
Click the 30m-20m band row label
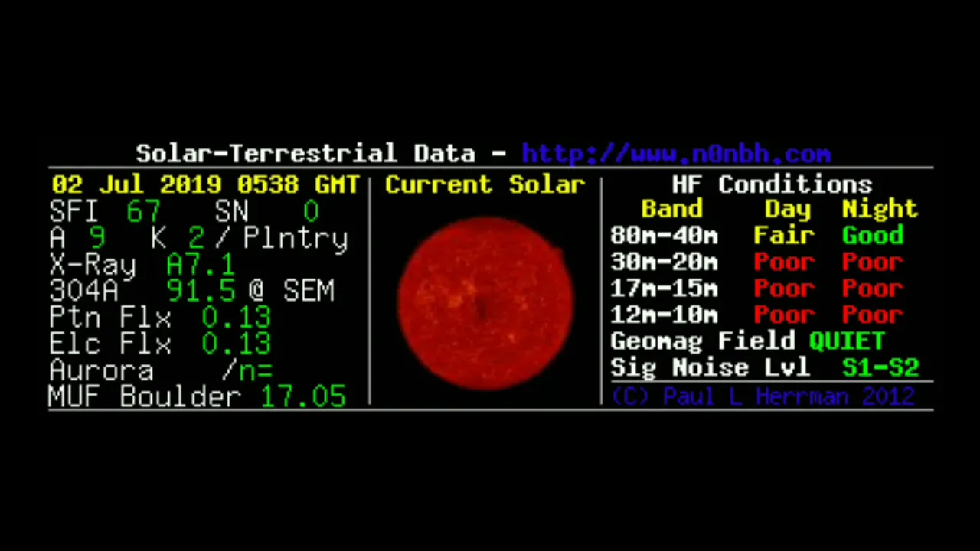tap(664, 262)
